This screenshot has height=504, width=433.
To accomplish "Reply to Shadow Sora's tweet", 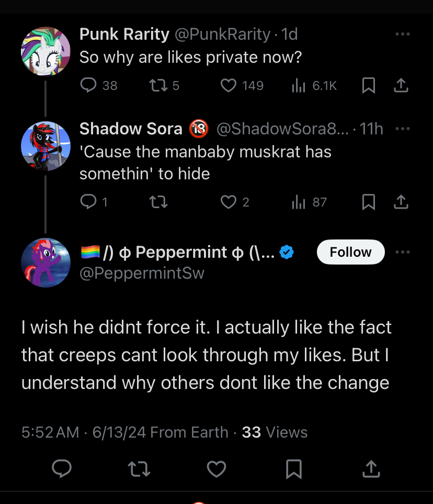I will 88,202.
